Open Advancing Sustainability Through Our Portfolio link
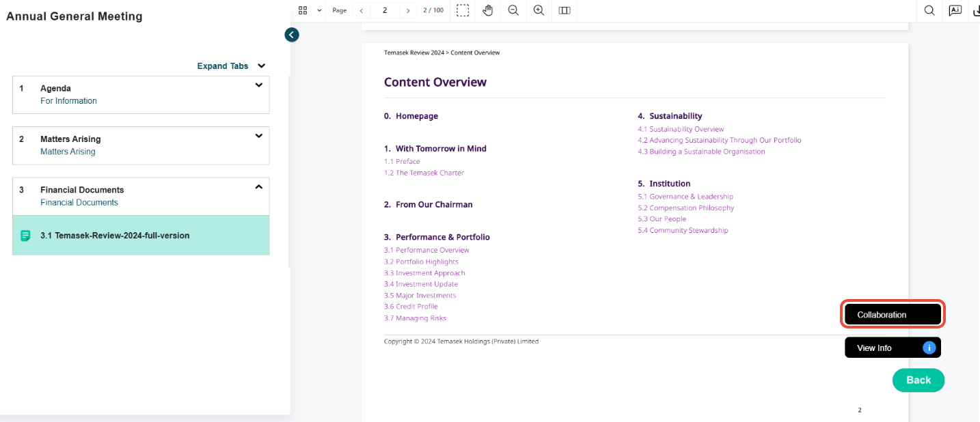 click(720, 140)
